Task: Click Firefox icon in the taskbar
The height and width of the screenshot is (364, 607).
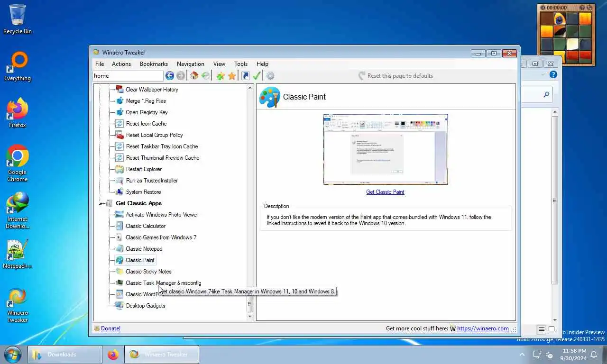Action: click(113, 354)
